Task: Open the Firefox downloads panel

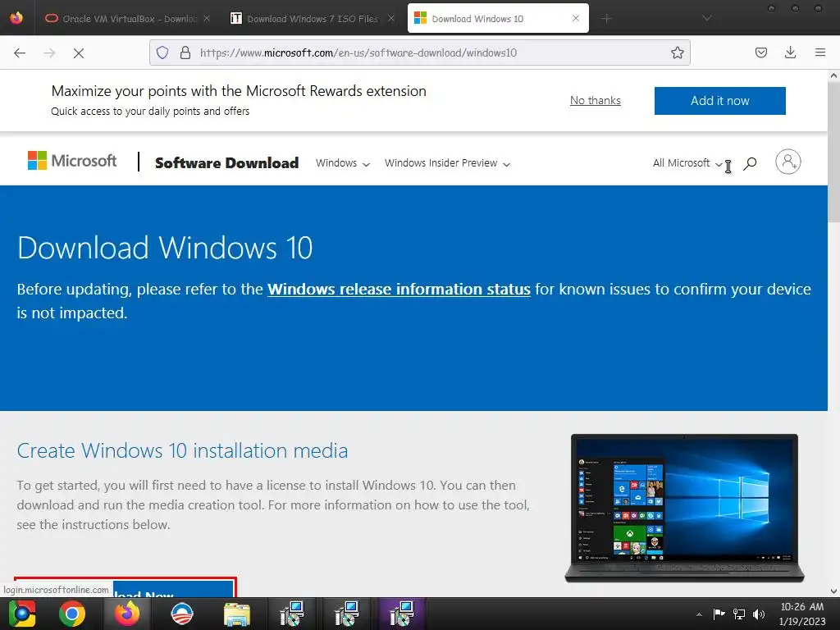Action: [x=790, y=52]
